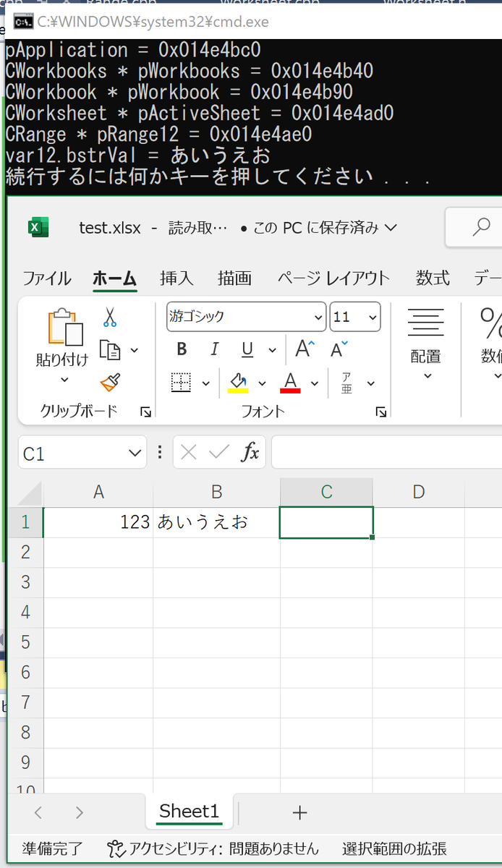Apply cell borders icon
The image size is (502, 868).
click(181, 383)
